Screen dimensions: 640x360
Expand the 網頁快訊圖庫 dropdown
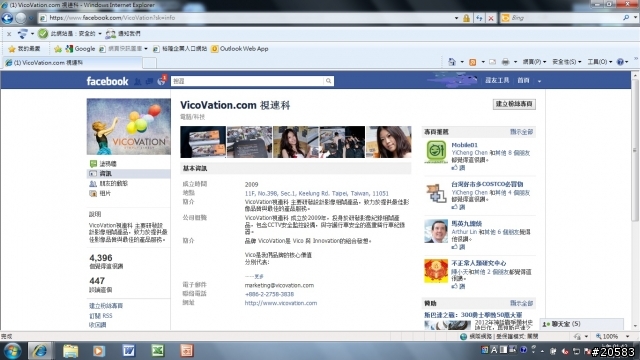[x=146, y=49]
